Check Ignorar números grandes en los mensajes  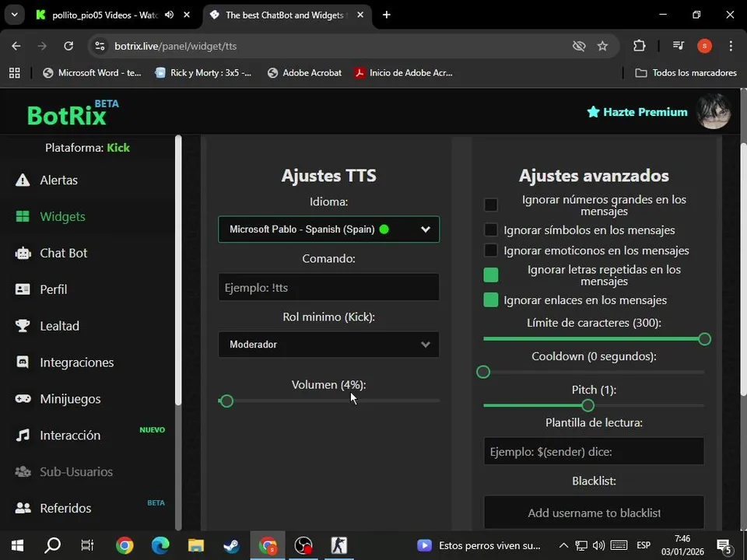click(491, 205)
